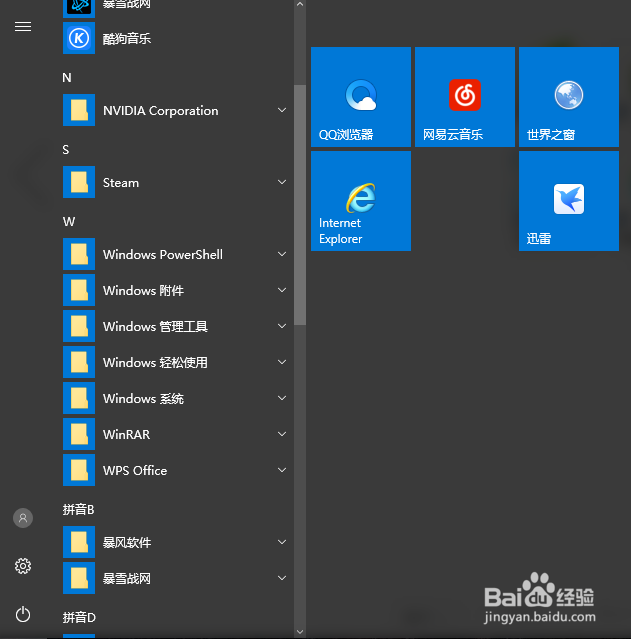631x639 pixels.
Task: Click the N letter group header
Action: tap(67, 77)
